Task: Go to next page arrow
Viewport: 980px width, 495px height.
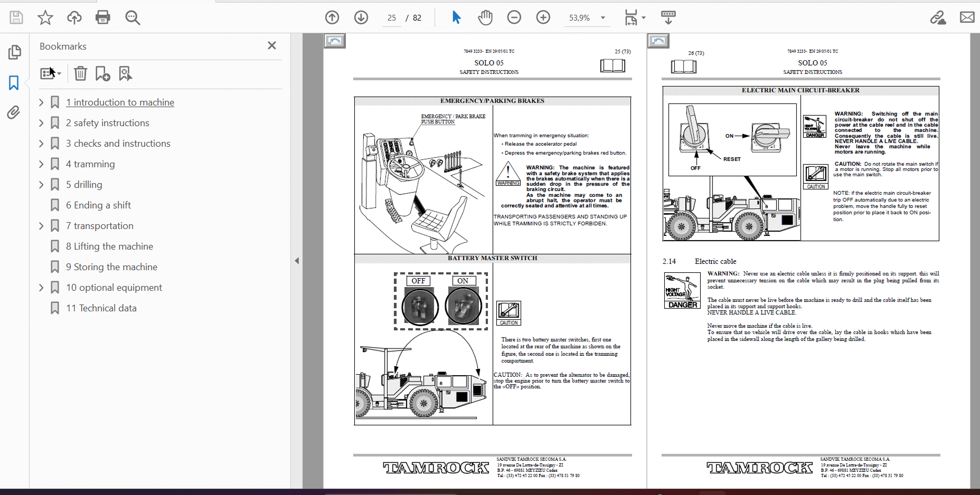Action: (x=361, y=17)
